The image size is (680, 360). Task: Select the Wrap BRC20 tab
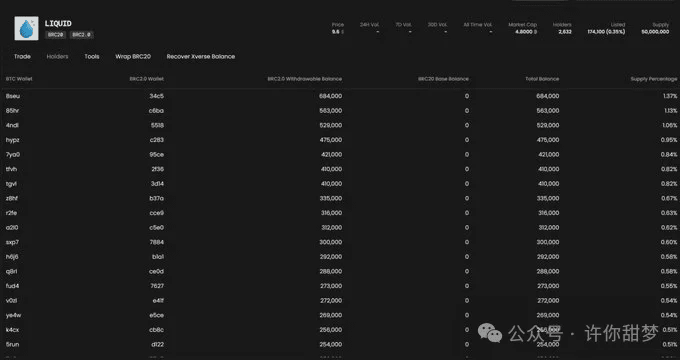(133, 56)
